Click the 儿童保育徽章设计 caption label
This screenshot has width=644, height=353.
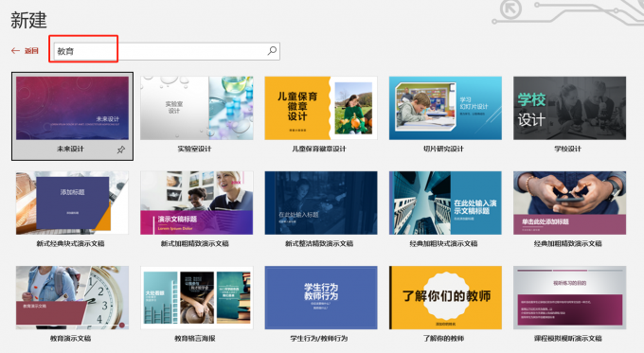[x=319, y=149]
